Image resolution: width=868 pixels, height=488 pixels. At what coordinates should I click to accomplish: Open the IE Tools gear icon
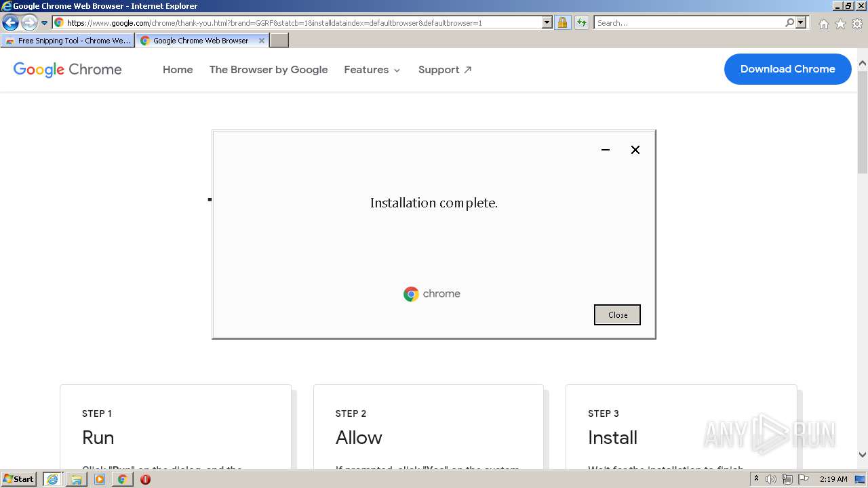pyautogui.click(x=857, y=24)
